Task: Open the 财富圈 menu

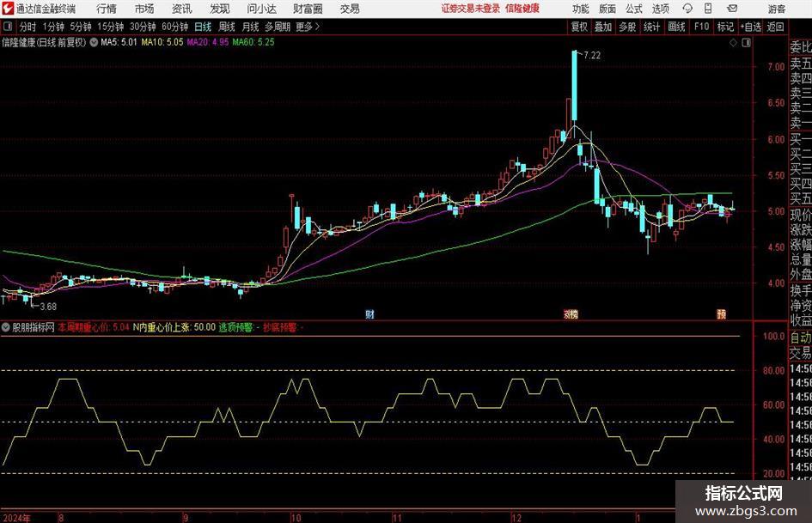Action: coord(308,9)
